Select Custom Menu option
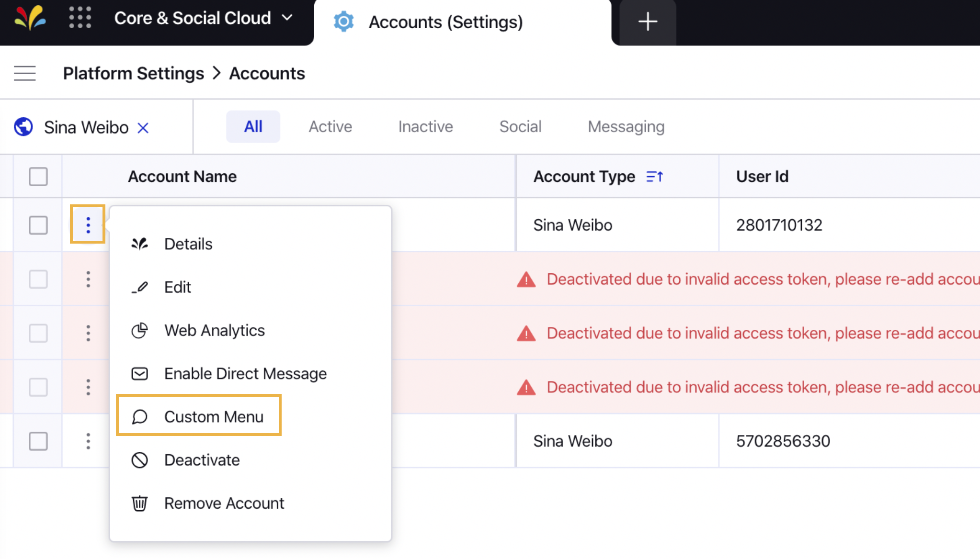980x559 pixels. [213, 416]
